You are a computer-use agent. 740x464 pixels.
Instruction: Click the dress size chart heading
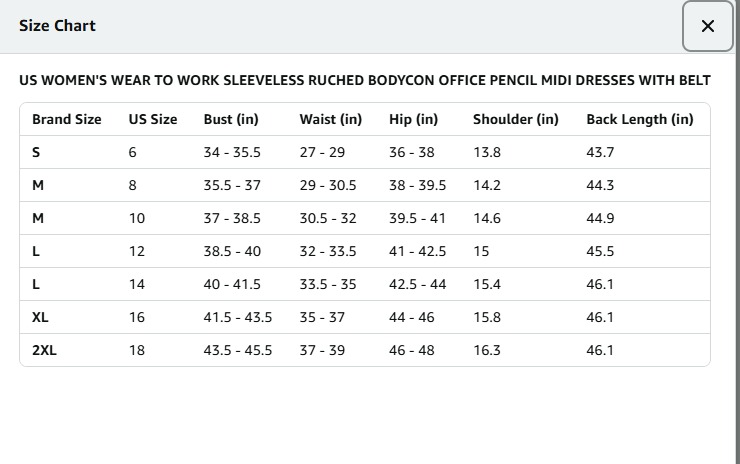click(x=365, y=80)
